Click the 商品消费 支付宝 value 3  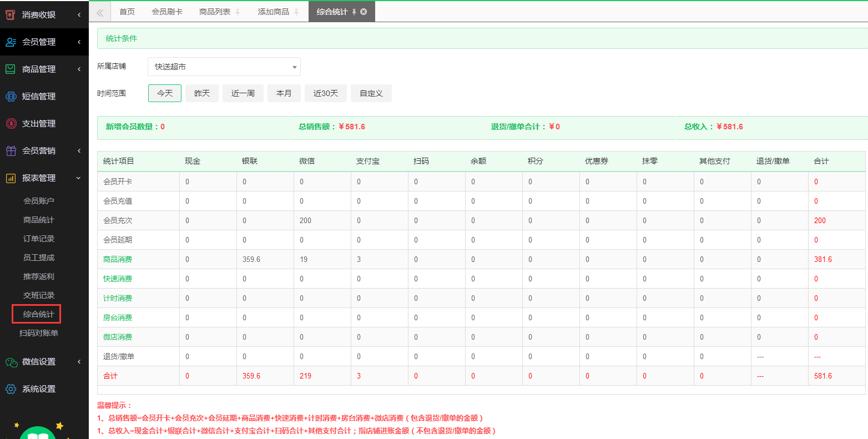click(359, 259)
